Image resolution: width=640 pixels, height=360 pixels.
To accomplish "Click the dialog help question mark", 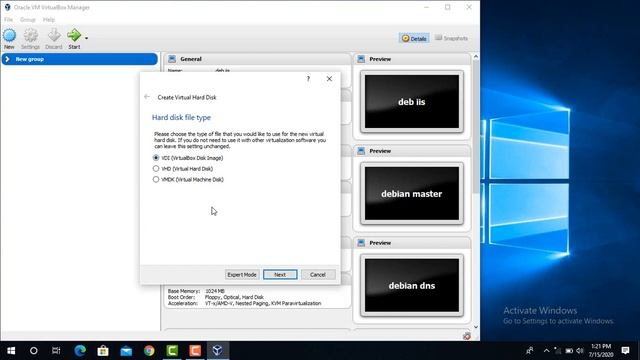I will [309, 78].
